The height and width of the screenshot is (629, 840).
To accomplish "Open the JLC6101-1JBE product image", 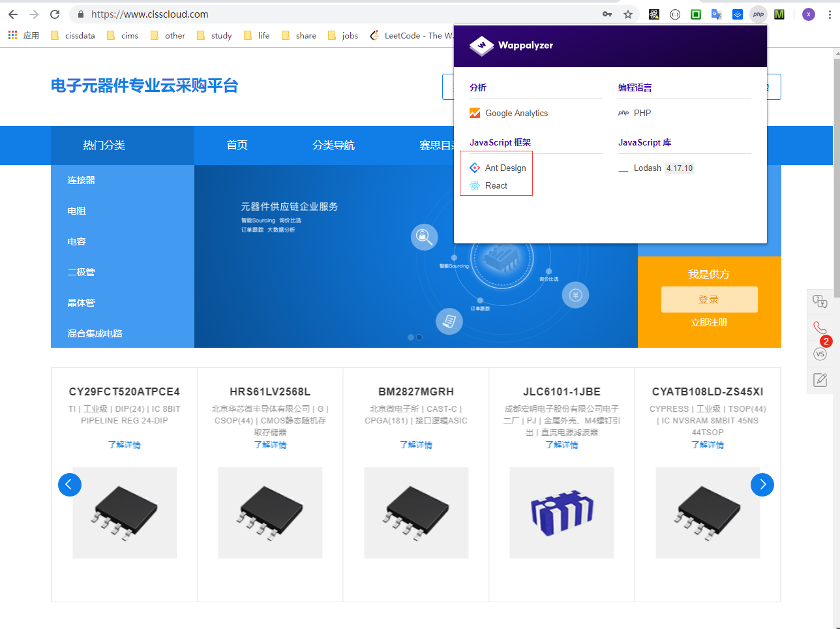I will pos(562,513).
